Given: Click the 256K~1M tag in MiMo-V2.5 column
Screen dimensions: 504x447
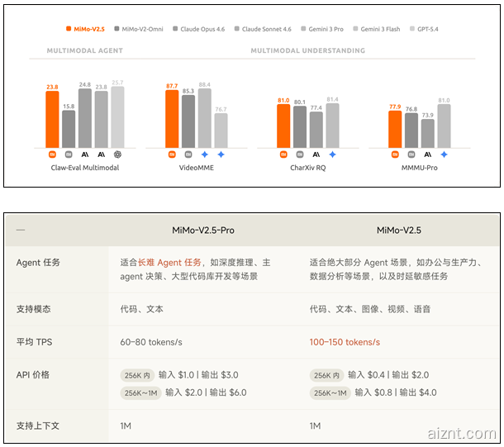Looking at the screenshot, I should (x=330, y=393).
